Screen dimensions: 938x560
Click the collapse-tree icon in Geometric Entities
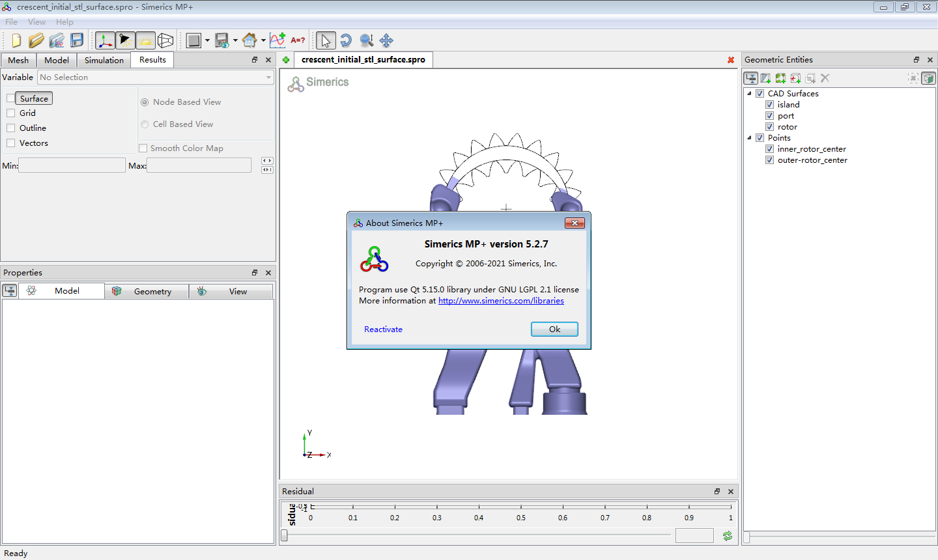(751, 78)
